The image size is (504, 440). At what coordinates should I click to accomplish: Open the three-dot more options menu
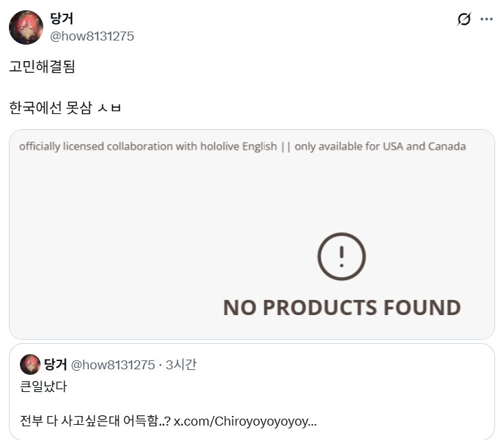coord(487,19)
